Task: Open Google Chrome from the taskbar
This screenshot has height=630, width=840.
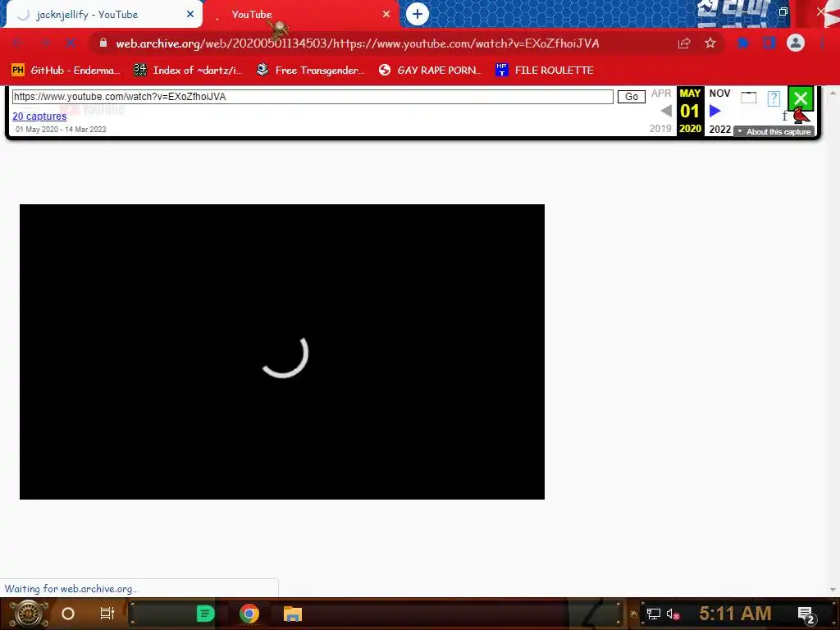Action: 249,614
